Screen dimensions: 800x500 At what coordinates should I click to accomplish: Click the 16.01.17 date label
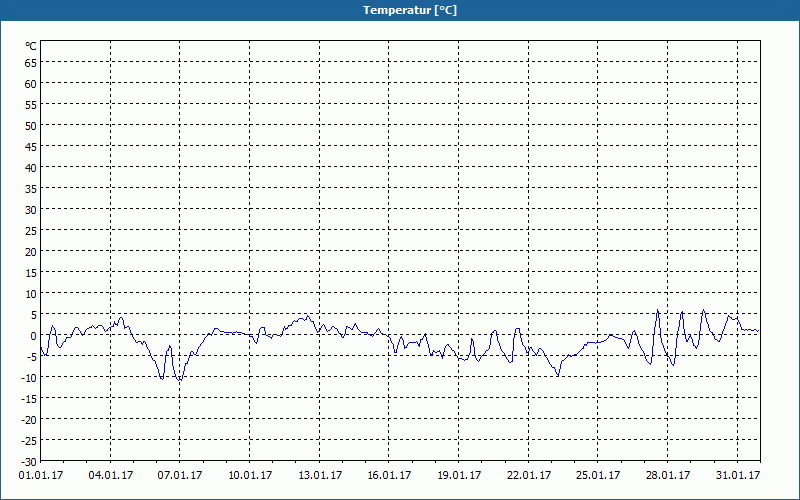click(x=389, y=476)
